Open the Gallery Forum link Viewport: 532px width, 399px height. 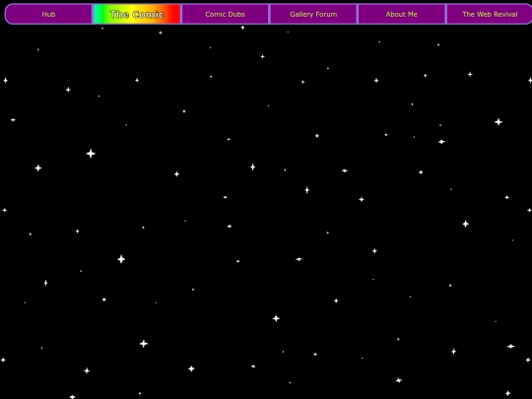[313, 14]
